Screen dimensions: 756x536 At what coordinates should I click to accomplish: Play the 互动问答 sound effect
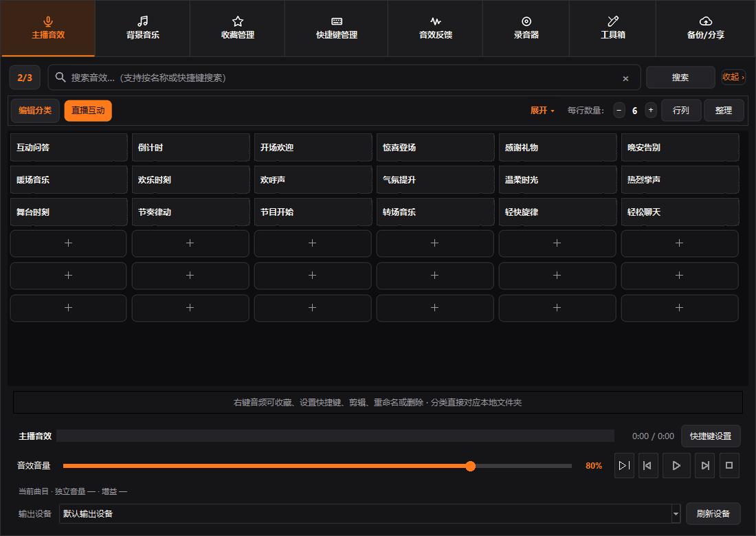pyautogui.click(x=69, y=148)
